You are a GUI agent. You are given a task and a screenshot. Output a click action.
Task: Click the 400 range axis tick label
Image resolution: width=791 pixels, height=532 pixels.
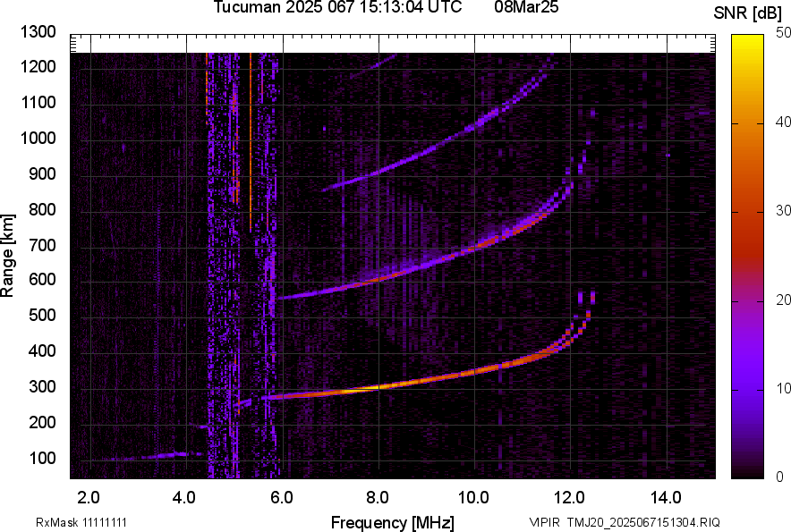[x=42, y=351]
